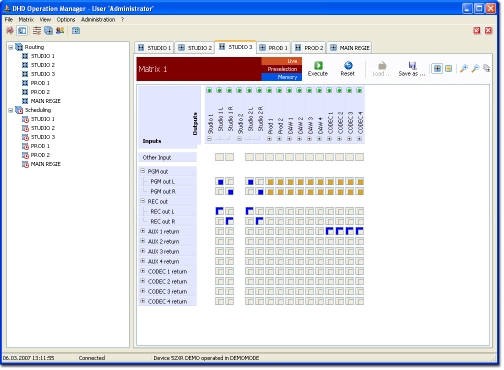Click orange PGM out L to CODEC 4 square
Viewport: 504px width, 370px height.
click(360, 182)
